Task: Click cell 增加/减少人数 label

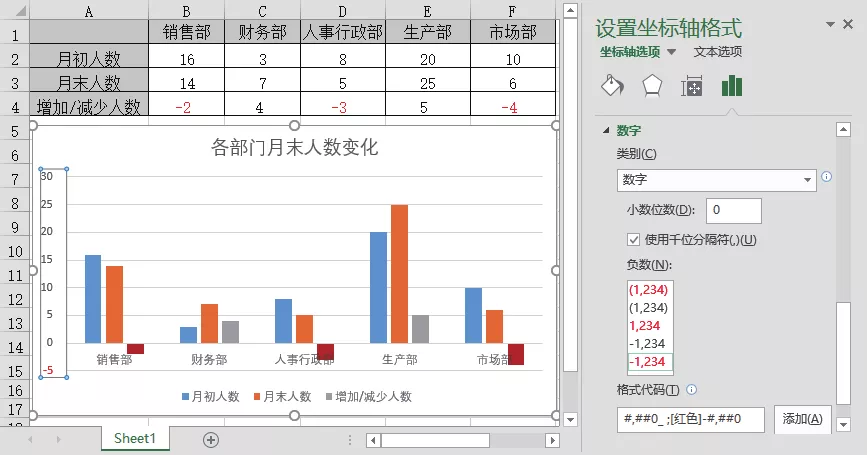Action: click(89, 105)
